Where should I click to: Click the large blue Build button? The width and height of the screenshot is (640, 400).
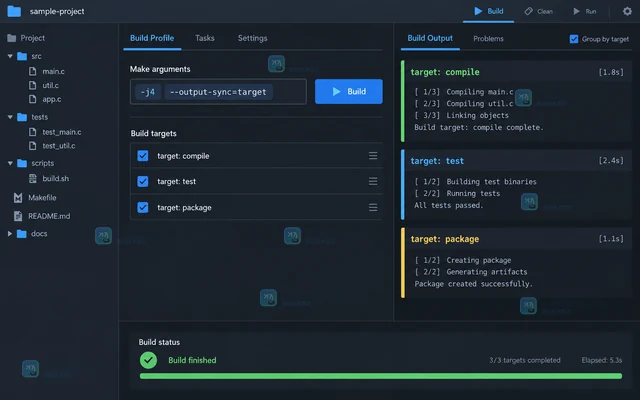coord(349,91)
